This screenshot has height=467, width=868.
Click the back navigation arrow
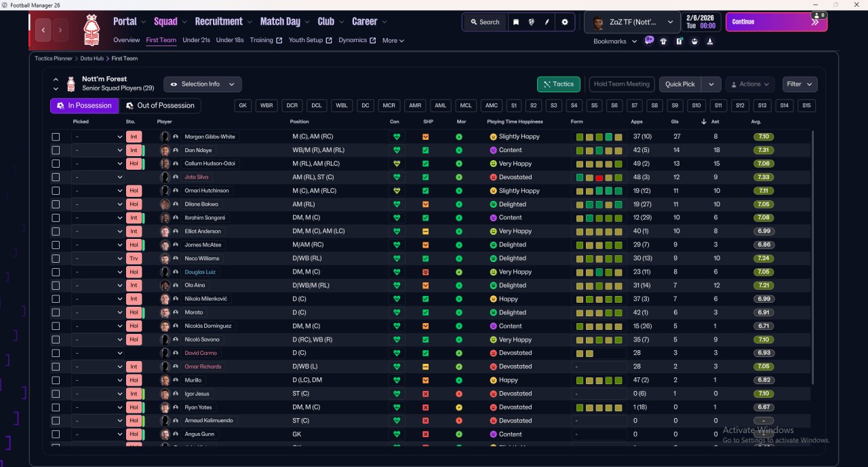click(x=44, y=30)
